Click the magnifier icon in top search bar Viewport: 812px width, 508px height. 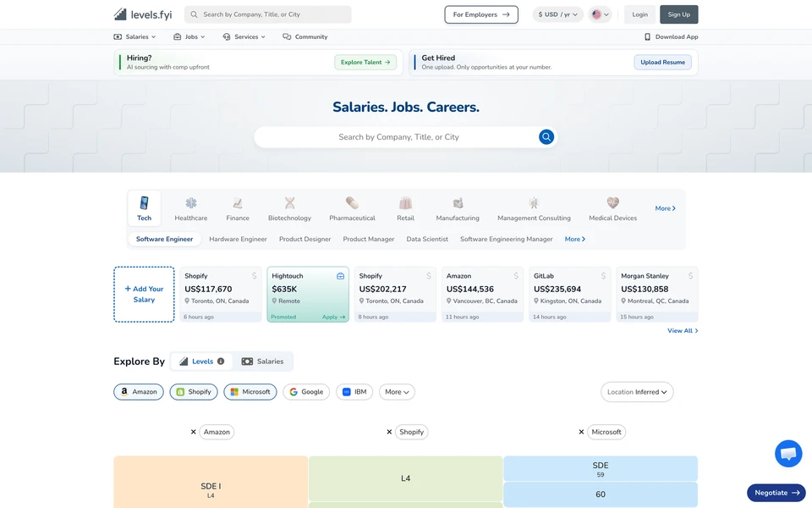click(194, 14)
